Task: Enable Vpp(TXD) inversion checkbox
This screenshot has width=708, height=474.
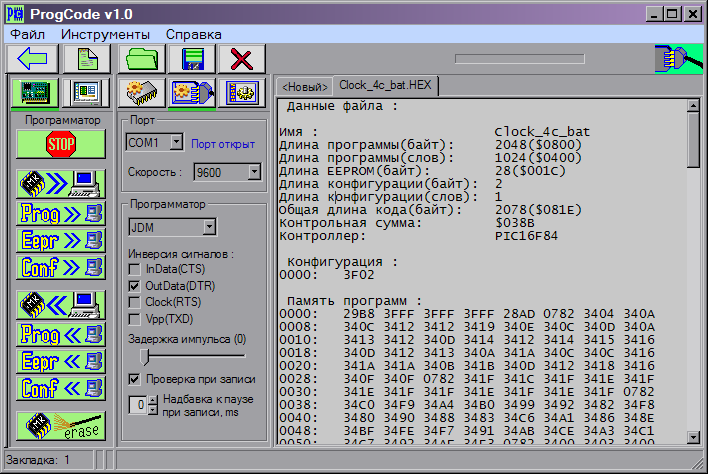Action: [134, 319]
